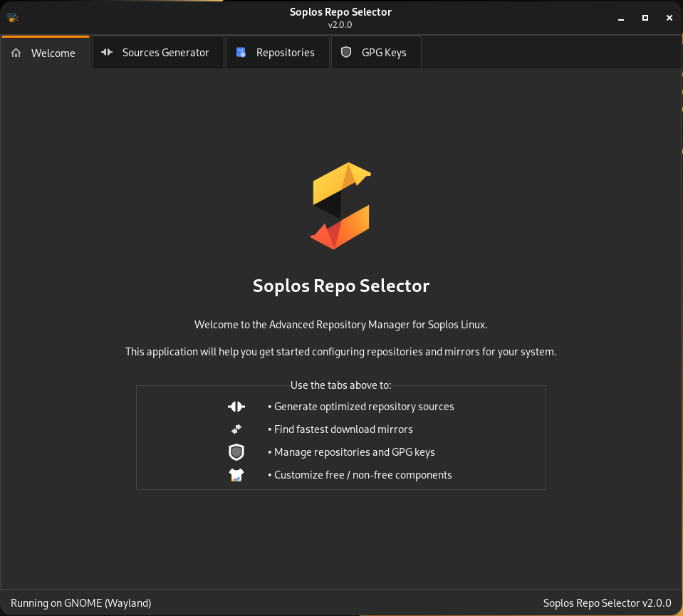Switch to the GPG Keys tab

coord(376,52)
